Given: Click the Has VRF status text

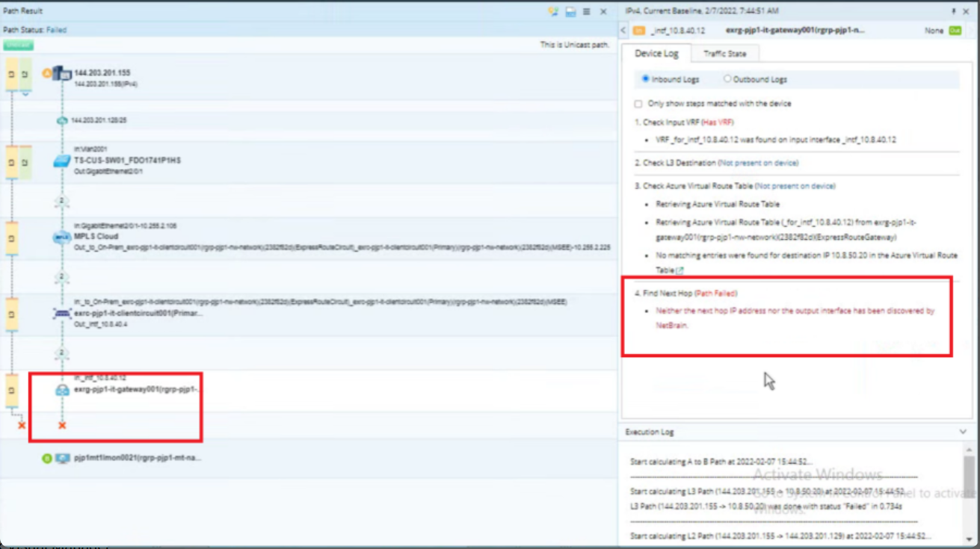Looking at the screenshot, I should coord(718,122).
